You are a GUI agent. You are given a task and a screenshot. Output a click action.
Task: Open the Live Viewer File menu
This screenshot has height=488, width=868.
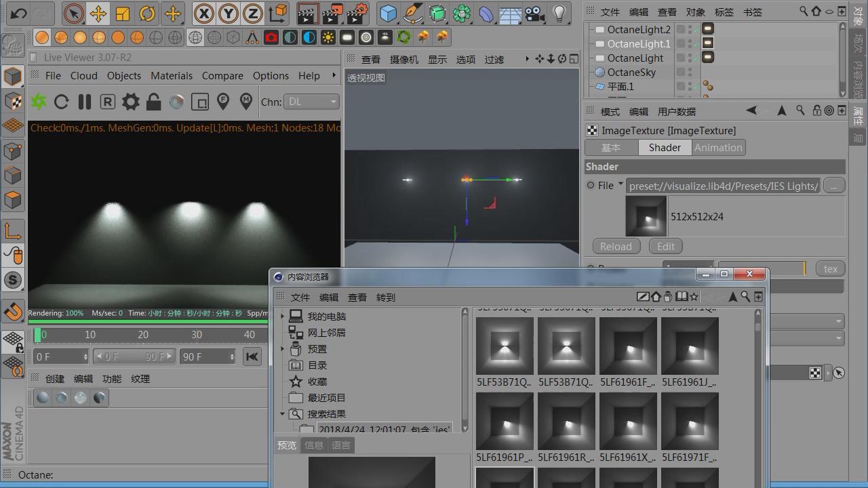[x=53, y=76]
